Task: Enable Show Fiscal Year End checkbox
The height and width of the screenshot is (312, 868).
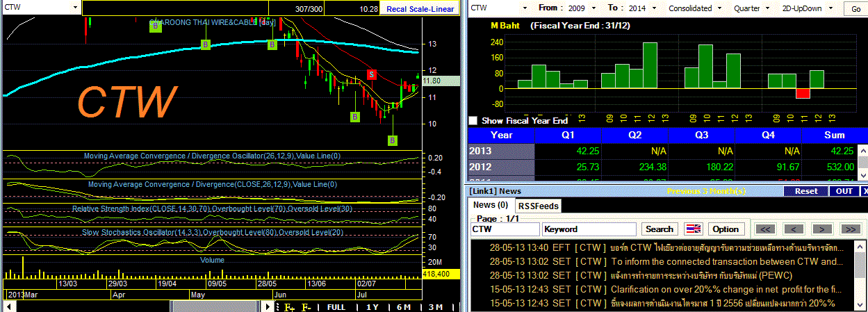Action: [473, 121]
